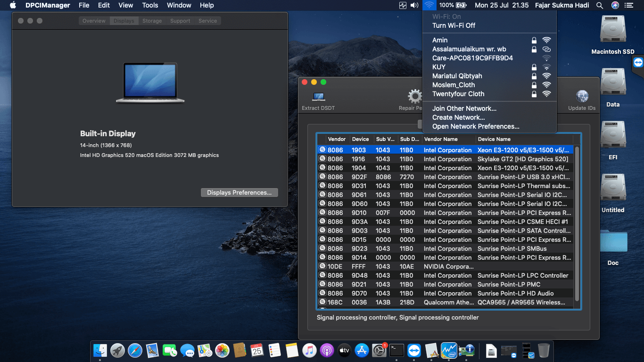Connect to the Amin Wi-Fi network
Screen dimensions: 644x362
(x=489, y=40)
